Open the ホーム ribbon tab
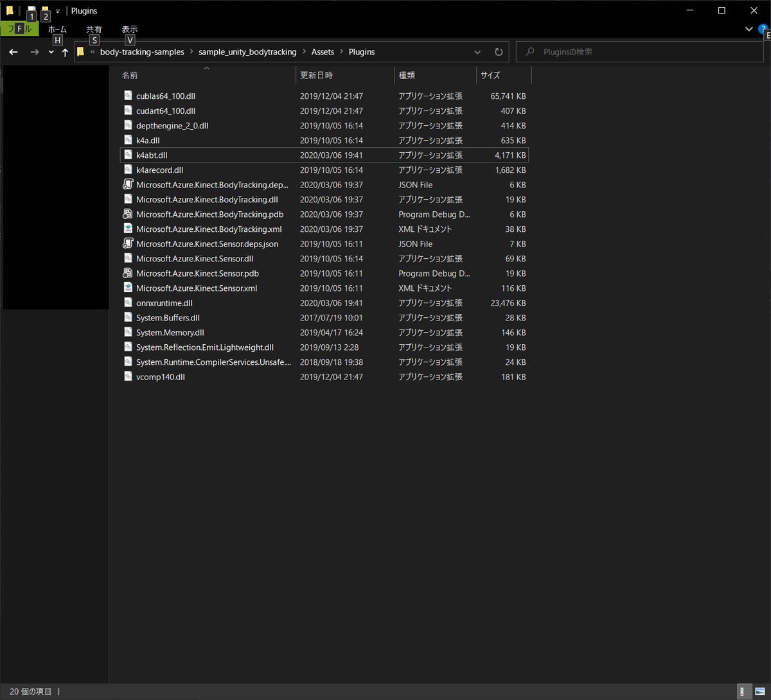 pyautogui.click(x=57, y=30)
